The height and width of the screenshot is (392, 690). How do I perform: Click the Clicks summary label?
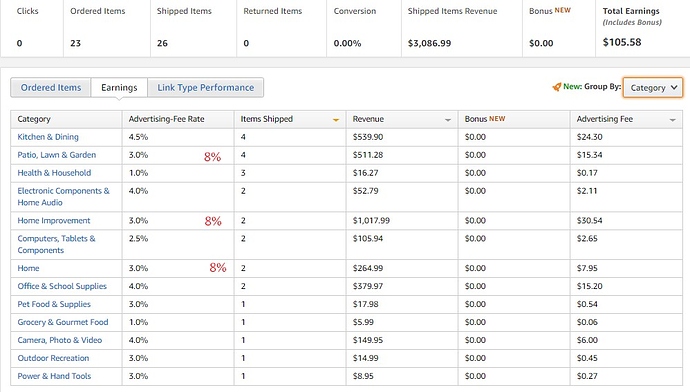[27, 11]
